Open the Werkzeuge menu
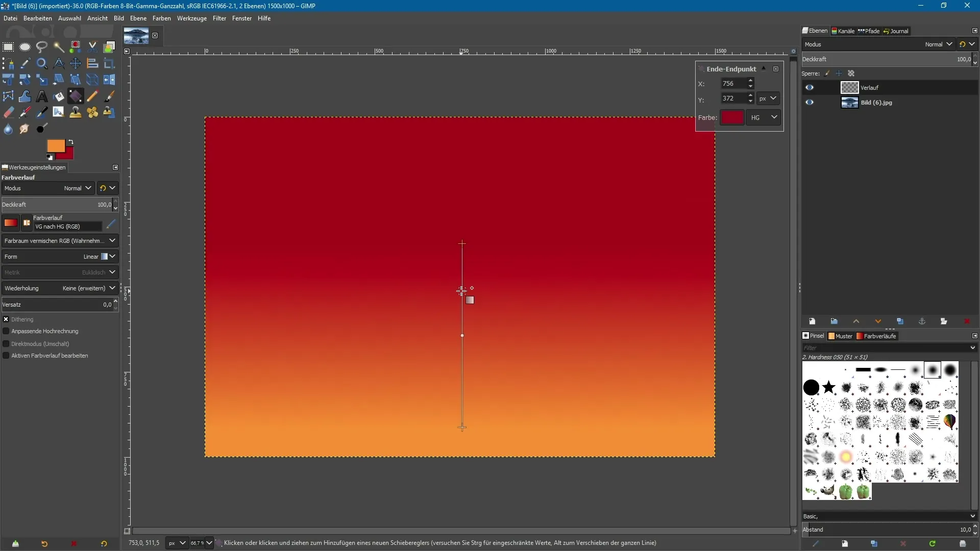Viewport: 980px width, 551px height. [x=192, y=18]
